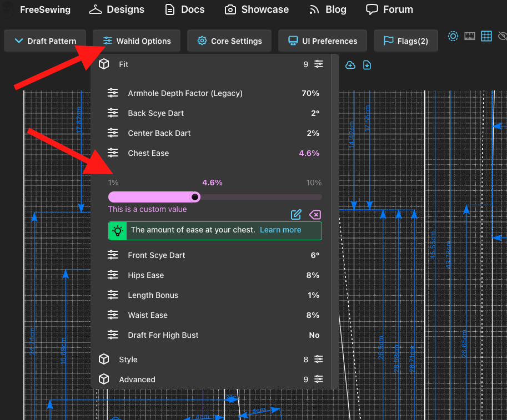Click the sliders icon beside Fit count
Image resolution: width=507 pixels, height=420 pixels.
tap(319, 64)
